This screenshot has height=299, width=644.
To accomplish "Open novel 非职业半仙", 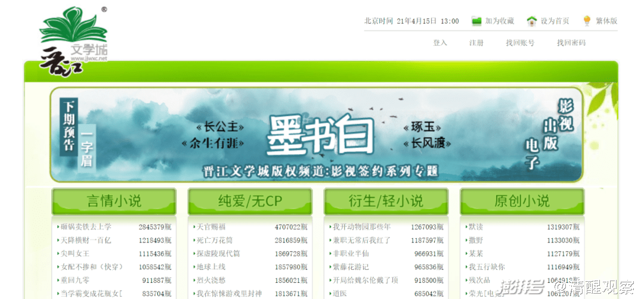I will coord(351,254).
